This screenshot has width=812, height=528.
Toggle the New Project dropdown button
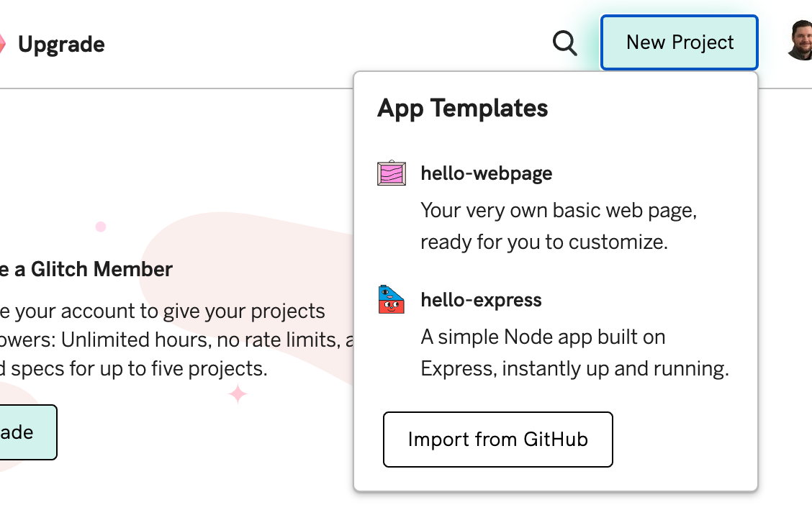[680, 42]
